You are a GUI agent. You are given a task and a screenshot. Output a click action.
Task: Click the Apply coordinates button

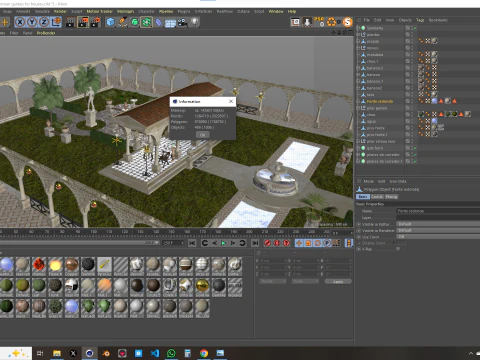point(338,281)
